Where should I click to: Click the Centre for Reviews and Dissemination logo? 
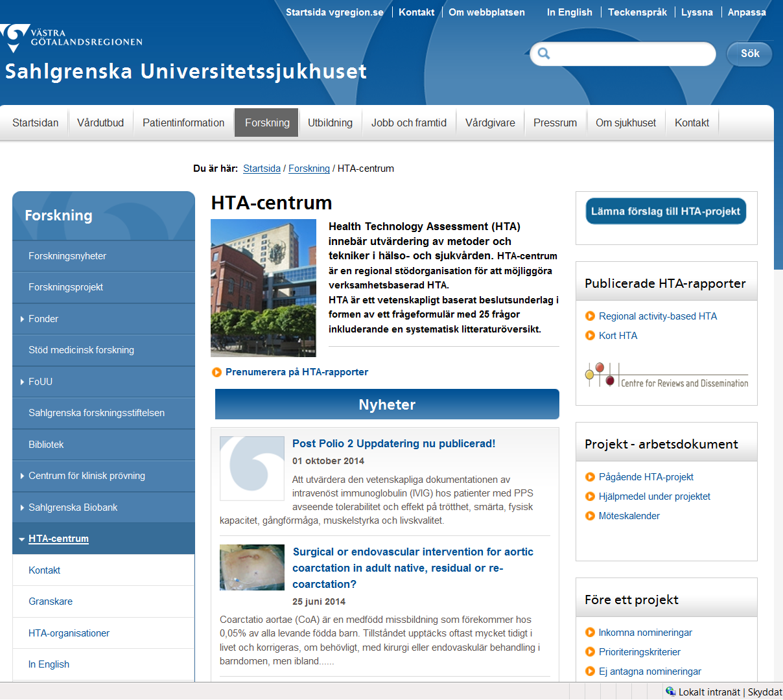[666, 375]
